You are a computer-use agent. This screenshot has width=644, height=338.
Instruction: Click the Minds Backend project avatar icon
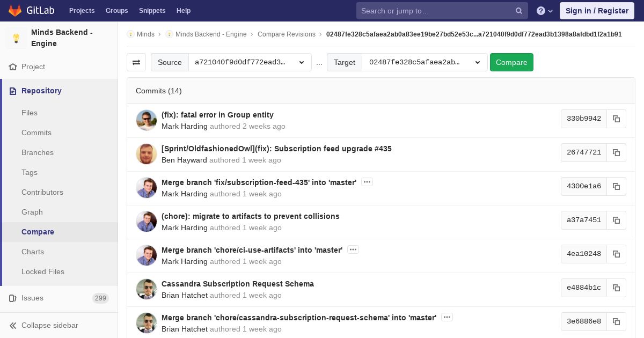pos(16,38)
